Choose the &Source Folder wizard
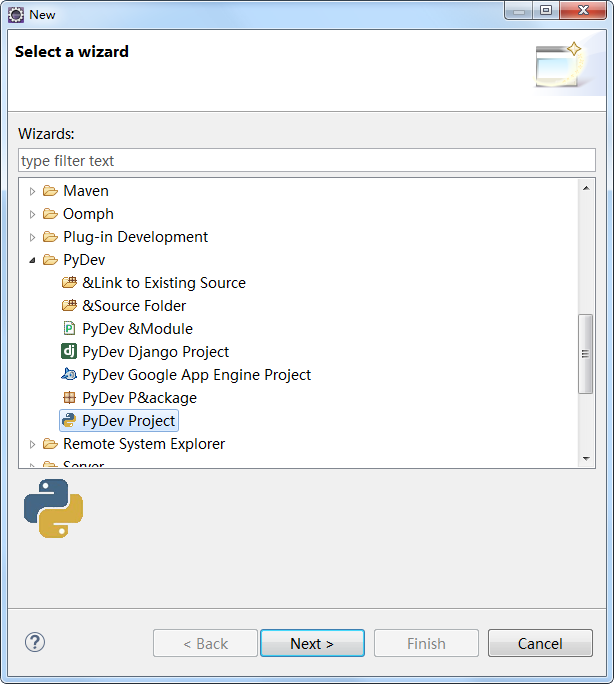 (x=134, y=306)
